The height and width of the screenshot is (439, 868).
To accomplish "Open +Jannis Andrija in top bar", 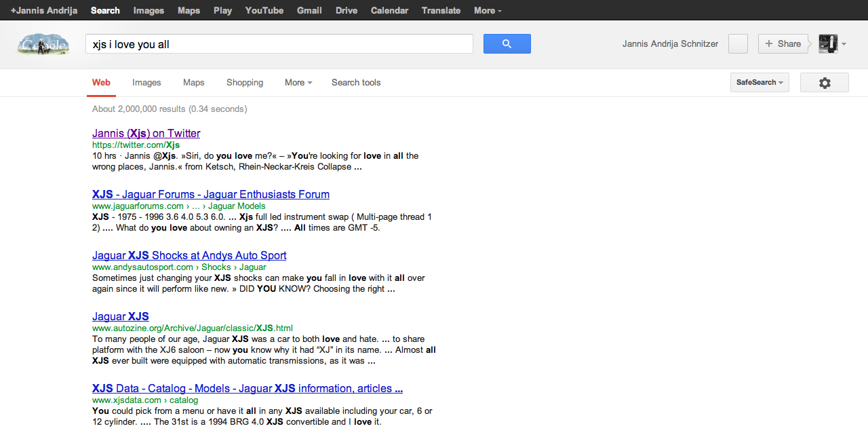I will 44,10.
